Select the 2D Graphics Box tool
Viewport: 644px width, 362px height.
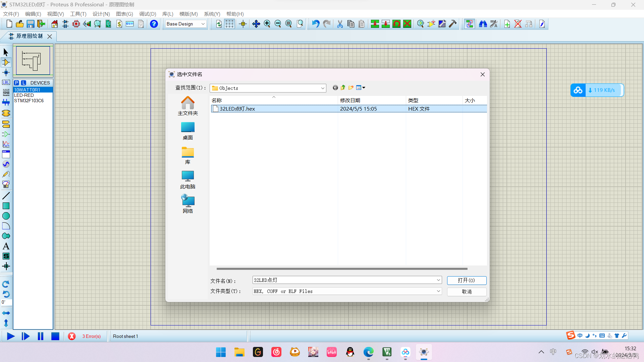click(x=6, y=206)
